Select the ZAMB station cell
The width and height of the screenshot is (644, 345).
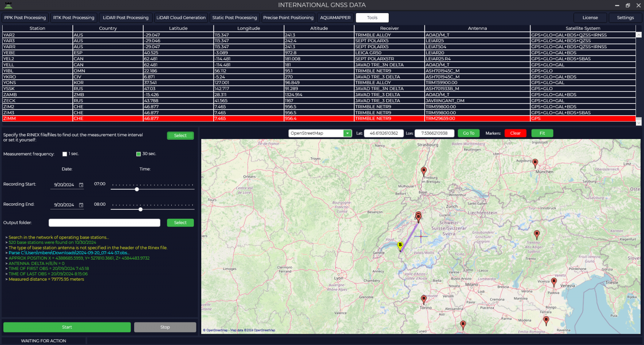coord(37,95)
